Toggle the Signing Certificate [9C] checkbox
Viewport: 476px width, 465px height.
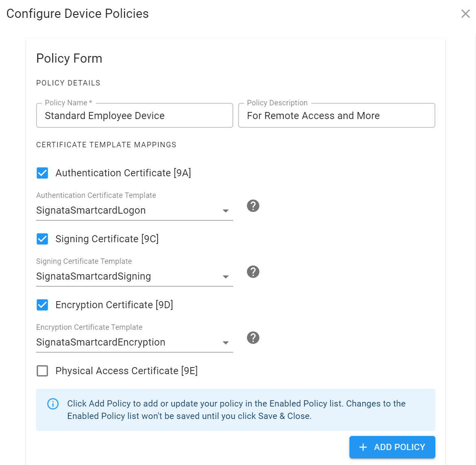coord(42,239)
